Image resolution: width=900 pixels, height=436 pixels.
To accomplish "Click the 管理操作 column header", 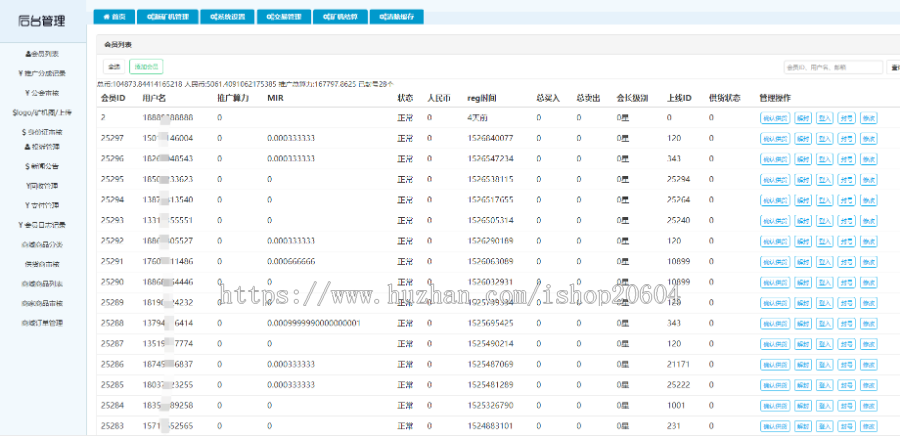I will [x=775, y=98].
